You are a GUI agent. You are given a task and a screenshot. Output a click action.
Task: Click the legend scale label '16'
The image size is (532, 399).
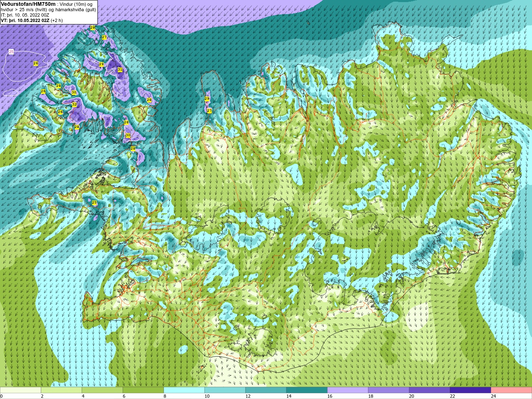[330, 396]
